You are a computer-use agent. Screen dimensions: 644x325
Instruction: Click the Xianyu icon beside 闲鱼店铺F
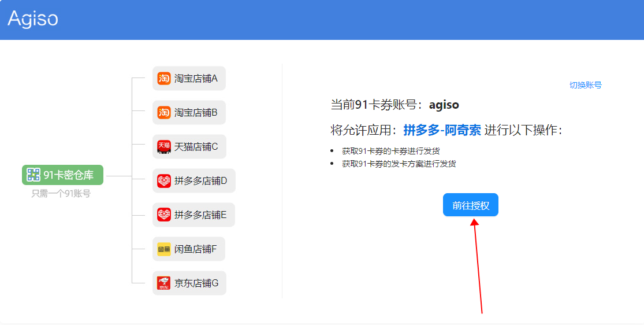pyautogui.click(x=164, y=249)
